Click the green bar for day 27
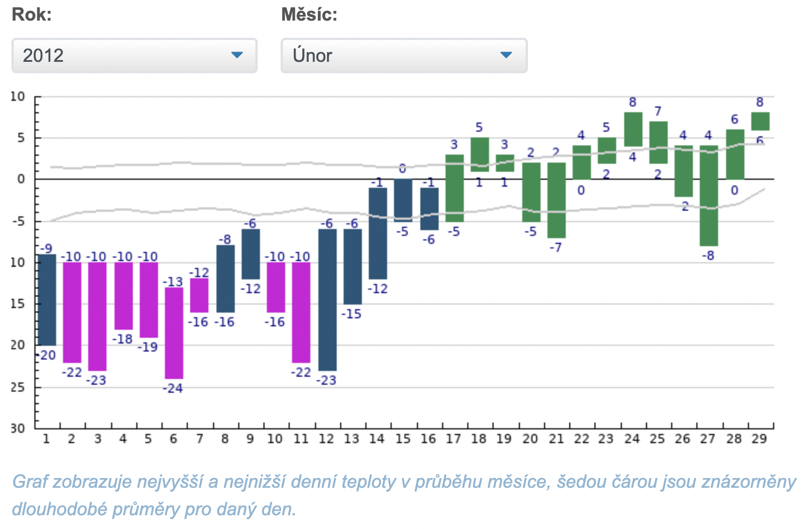The height and width of the screenshot is (529, 812). click(709, 195)
